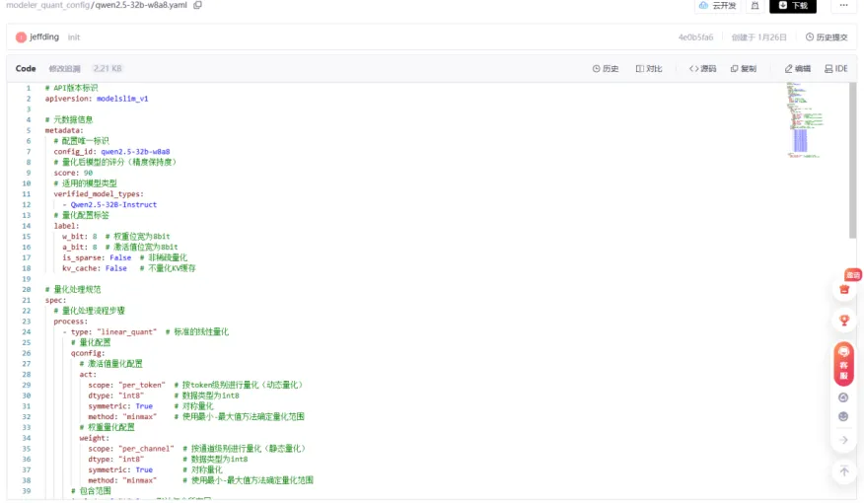The width and height of the screenshot is (864, 504).
Task: Click 'kv_cache: False' line
Action: click(128, 268)
